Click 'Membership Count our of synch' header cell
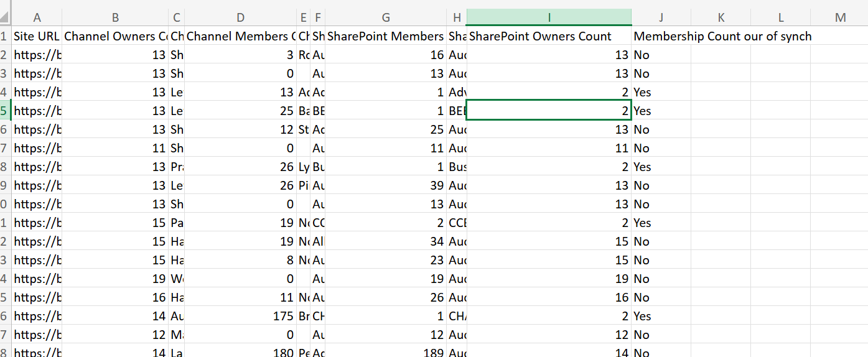868x357 pixels. 722,36
